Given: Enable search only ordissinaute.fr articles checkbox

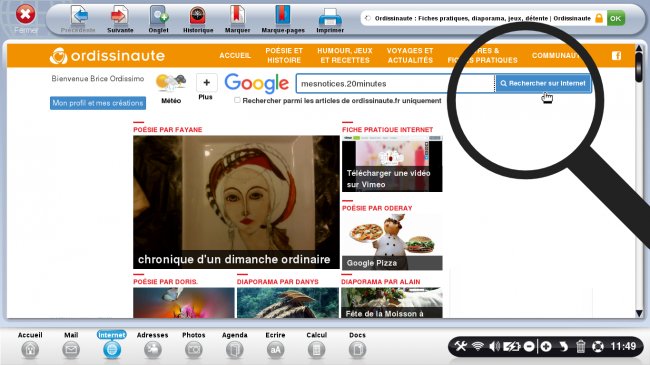Looking at the screenshot, I should (x=237, y=100).
